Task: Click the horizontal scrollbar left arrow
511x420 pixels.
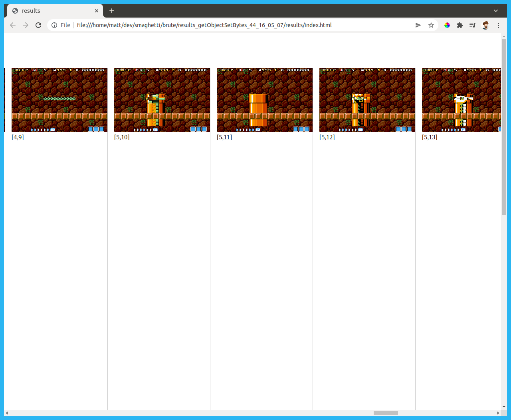Action: (x=7, y=413)
